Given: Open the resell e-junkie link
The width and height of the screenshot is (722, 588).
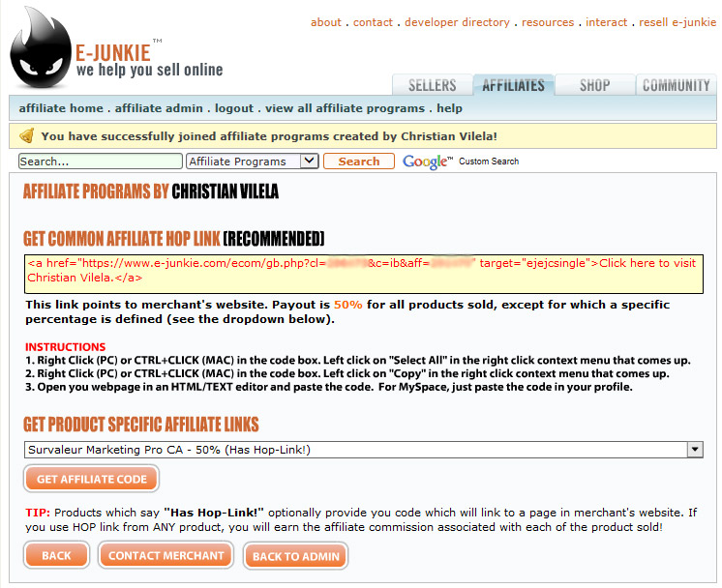Looking at the screenshot, I should click(x=677, y=22).
